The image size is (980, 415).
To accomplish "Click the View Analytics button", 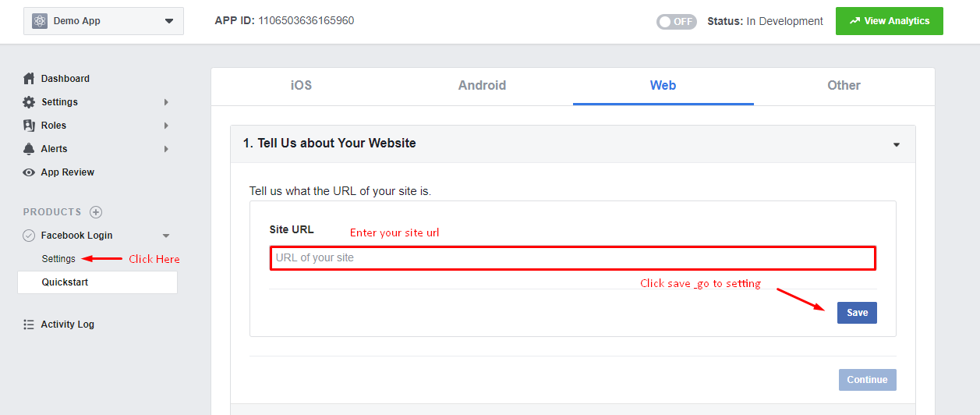I will (x=889, y=21).
